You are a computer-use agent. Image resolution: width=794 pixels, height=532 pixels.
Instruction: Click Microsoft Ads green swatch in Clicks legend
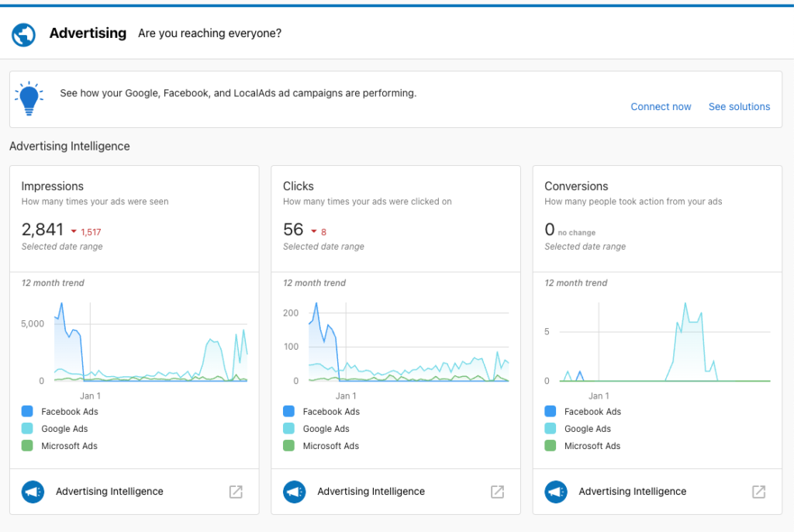289,446
